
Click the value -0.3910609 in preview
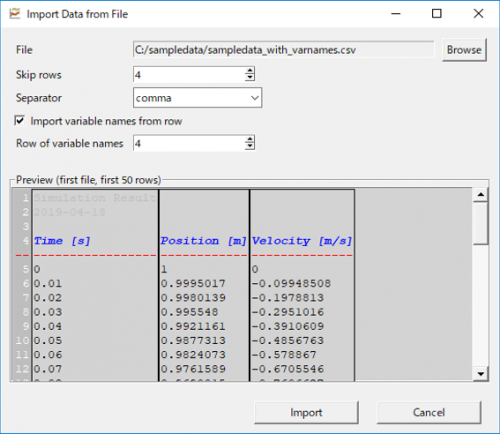pyautogui.click(x=288, y=326)
